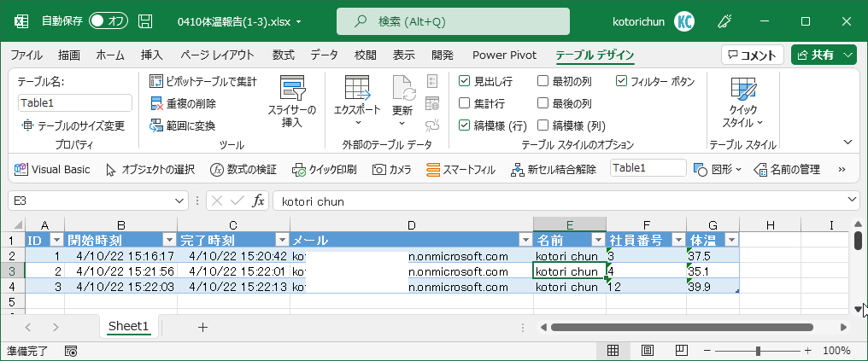This screenshot has height=361, width=868.
Task: Add a new sheet with plus button
Action: tap(202, 327)
